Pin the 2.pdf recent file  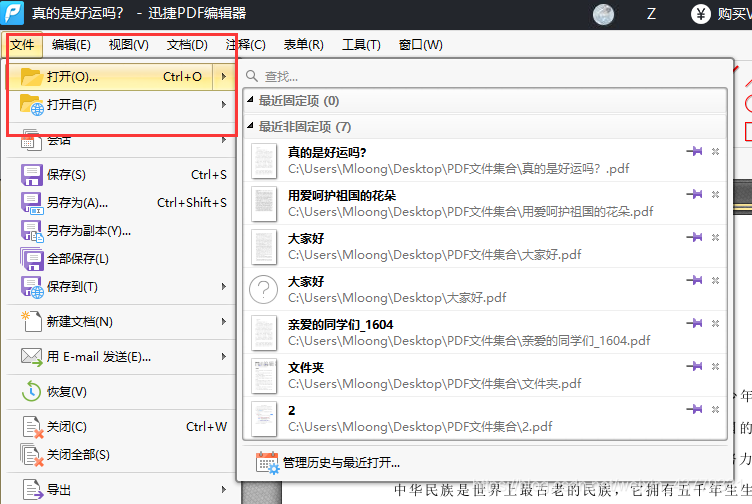pyautogui.click(x=694, y=409)
